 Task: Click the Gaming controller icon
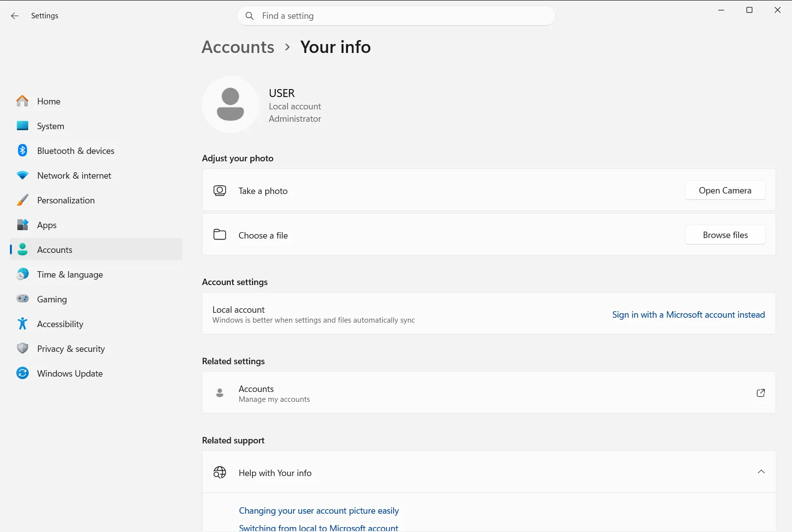pyautogui.click(x=22, y=298)
